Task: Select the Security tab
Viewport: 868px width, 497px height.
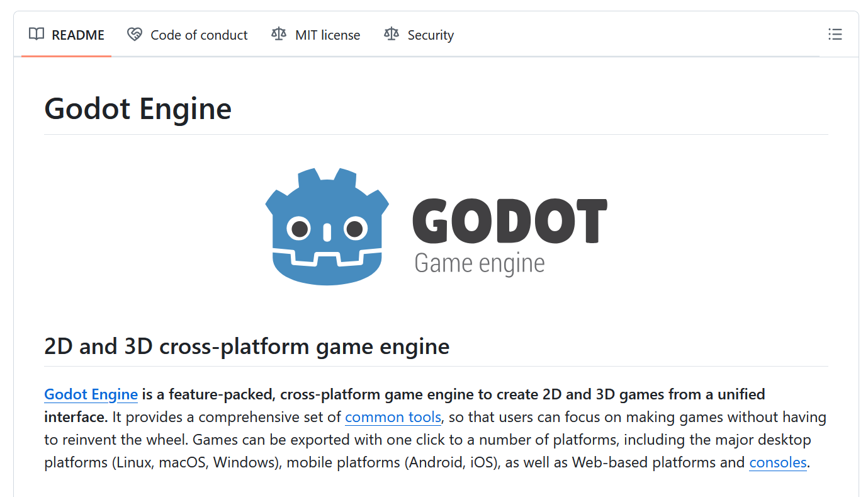Action: tap(419, 35)
